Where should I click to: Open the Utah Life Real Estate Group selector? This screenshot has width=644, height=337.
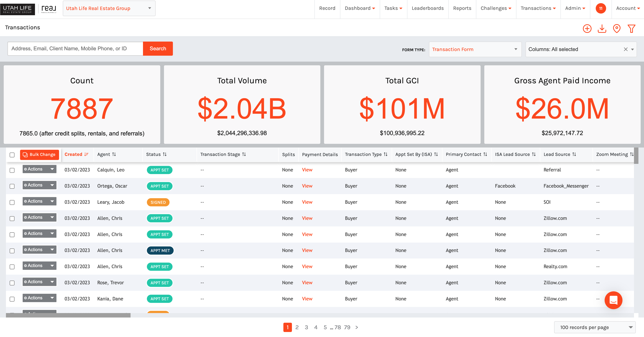(109, 8)
